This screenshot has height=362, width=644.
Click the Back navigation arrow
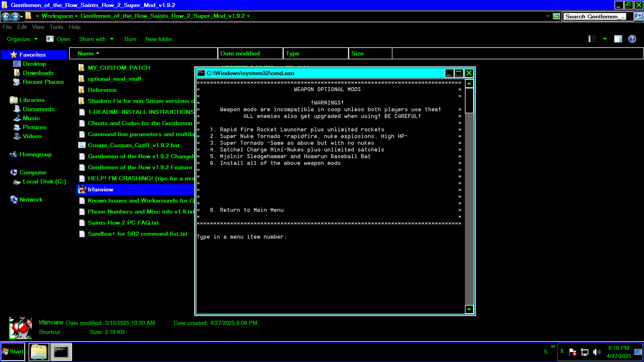(x=6, y=16)
